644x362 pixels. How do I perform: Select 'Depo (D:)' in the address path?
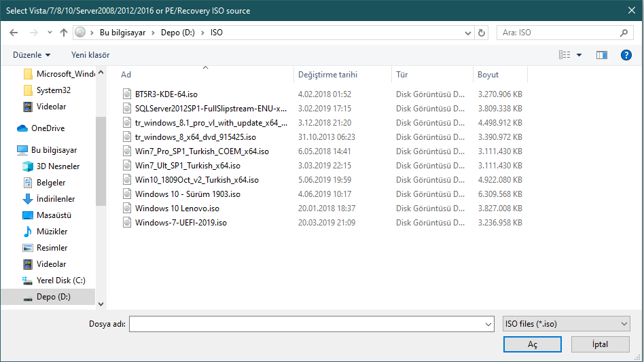(177, 33)
